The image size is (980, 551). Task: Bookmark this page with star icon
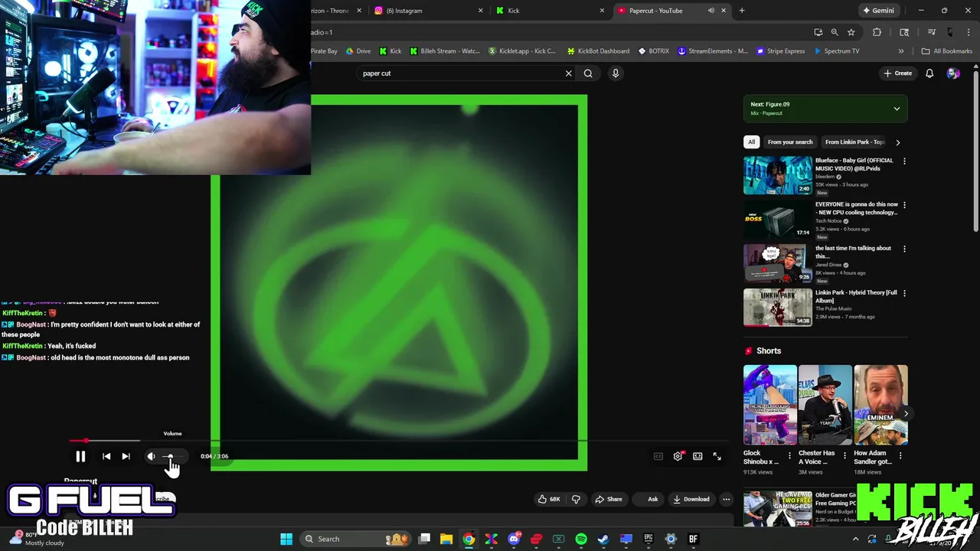[851, 32]
